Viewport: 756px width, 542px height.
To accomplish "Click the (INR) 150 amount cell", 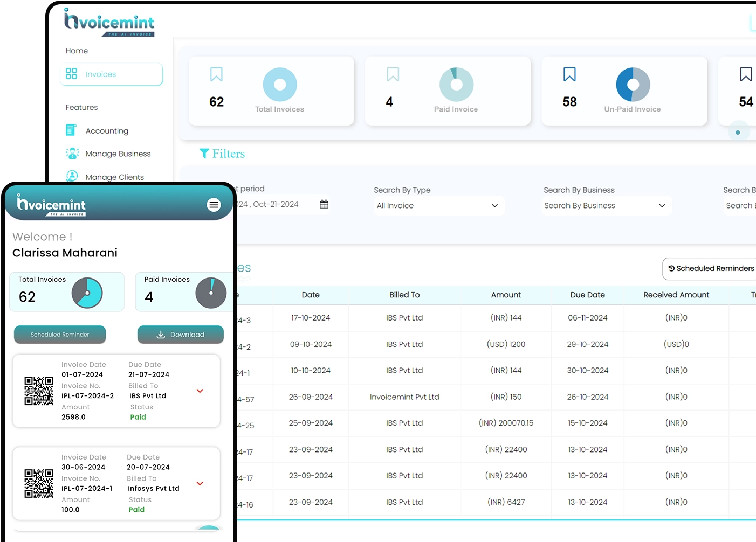I will tap(506, 397).
